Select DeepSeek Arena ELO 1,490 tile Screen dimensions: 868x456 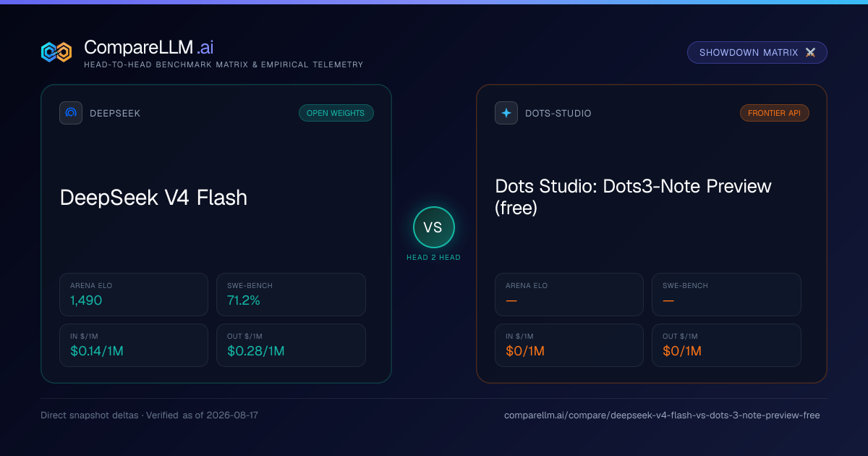click(134, 295)
